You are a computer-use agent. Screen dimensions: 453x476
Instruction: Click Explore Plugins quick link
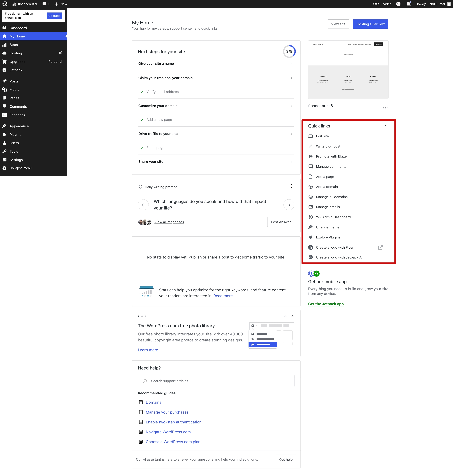coord(328,237)
